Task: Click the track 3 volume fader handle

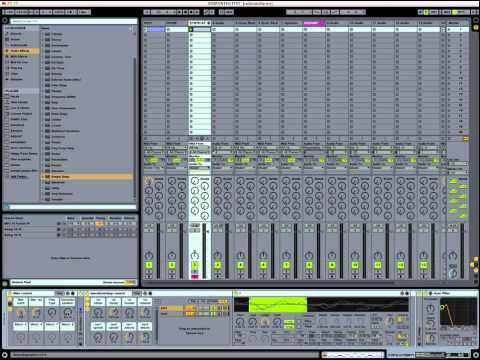Action: point(207,231)
